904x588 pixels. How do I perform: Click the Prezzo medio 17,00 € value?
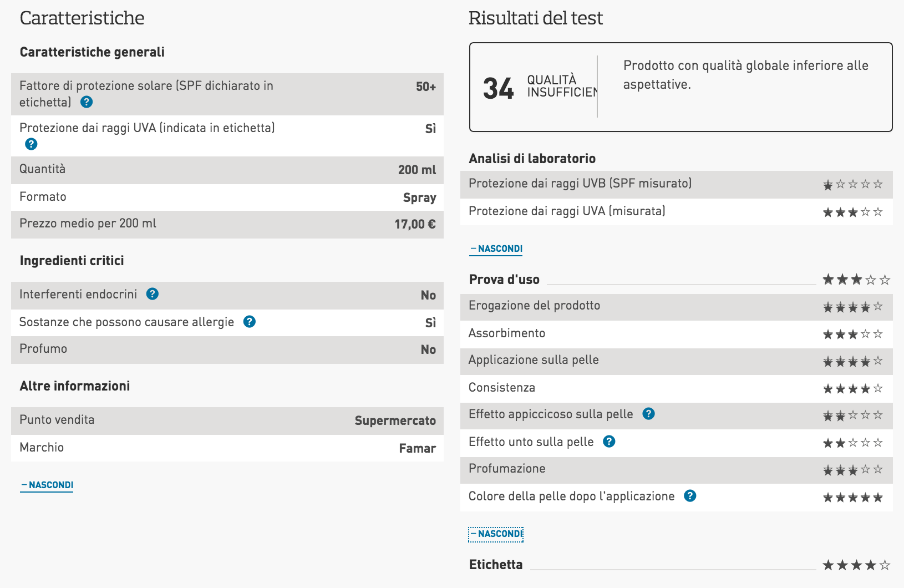click(x=415, y=224)
